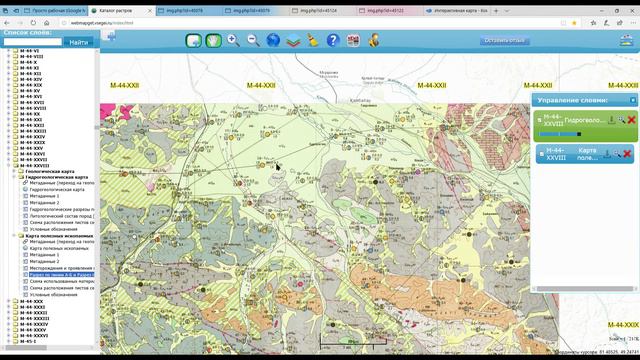Image resolution: width=640 pixels, height=360 pixels.
Task: Zoom to the Карта поле... layer extent
Action: click(617, 154)
